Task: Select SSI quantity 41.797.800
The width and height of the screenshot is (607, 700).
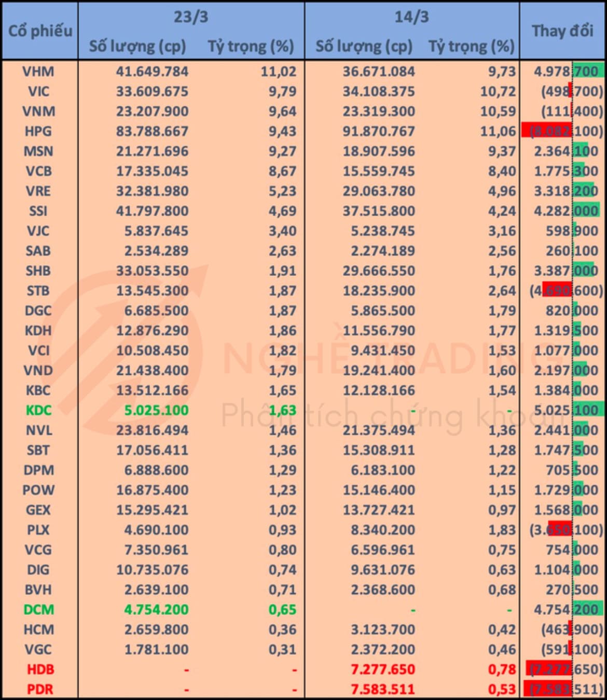Action: pyautogui.click(x=152, y=211)
